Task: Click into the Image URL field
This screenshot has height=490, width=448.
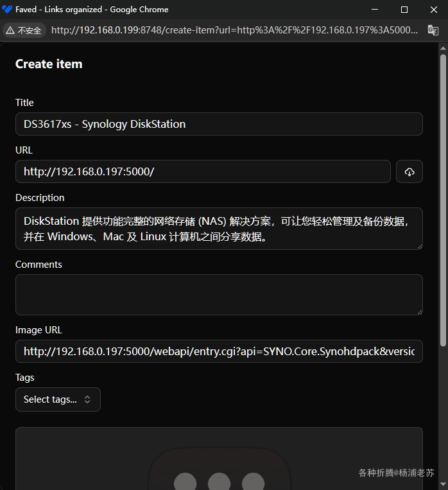Action: (219, 351)
